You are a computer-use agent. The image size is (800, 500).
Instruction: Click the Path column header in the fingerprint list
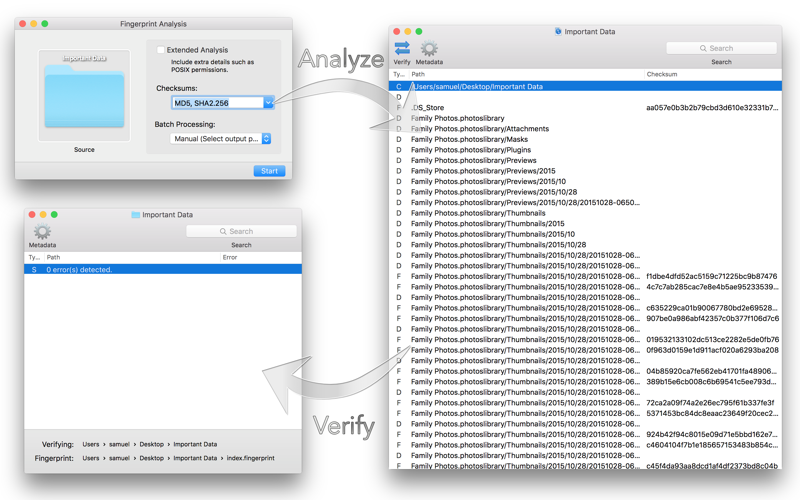527,74
